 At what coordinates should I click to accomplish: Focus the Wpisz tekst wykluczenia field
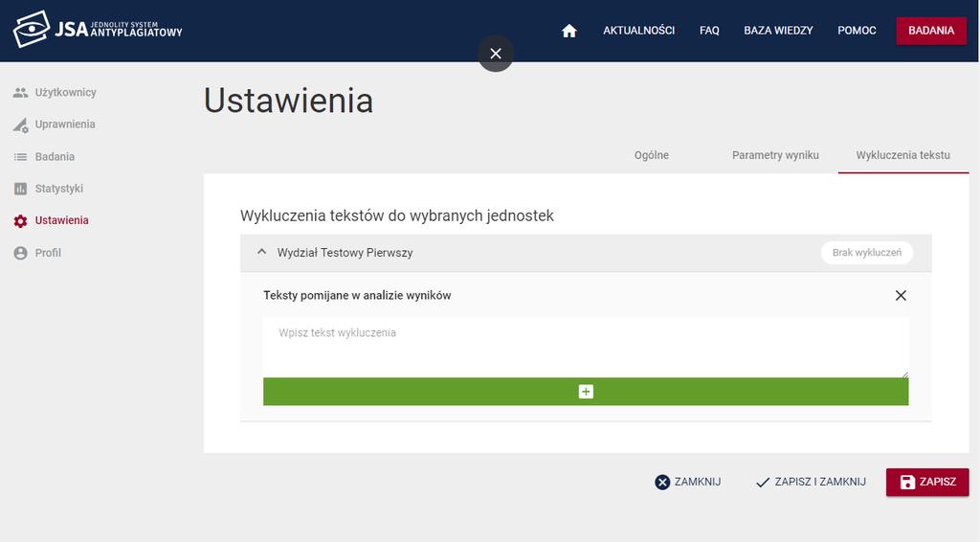586,347
